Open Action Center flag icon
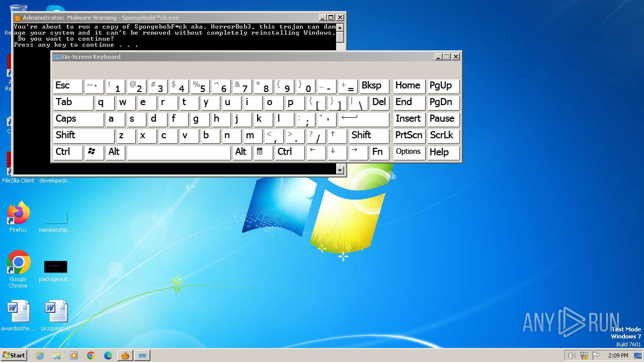Screen dimensions: 644x362 click(x=596, y=355)
